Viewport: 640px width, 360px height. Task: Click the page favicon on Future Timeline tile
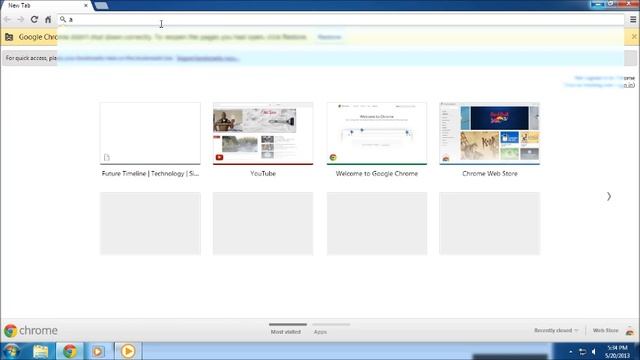point(107,157)
